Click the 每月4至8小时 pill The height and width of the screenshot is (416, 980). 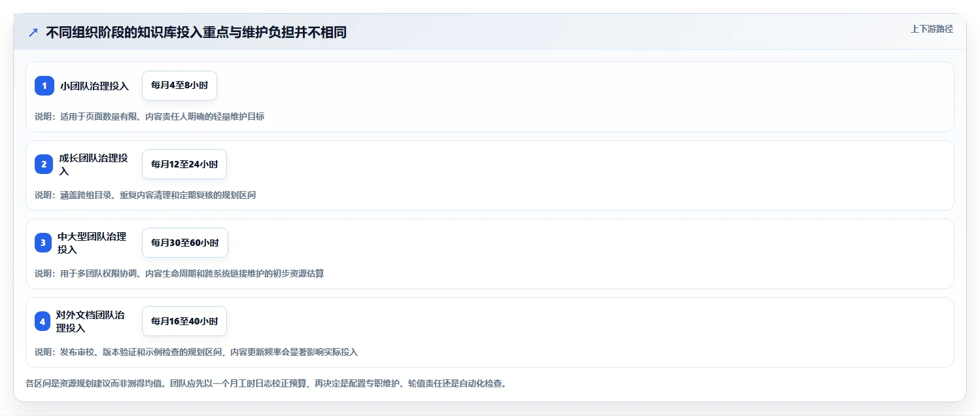[179, 86]
